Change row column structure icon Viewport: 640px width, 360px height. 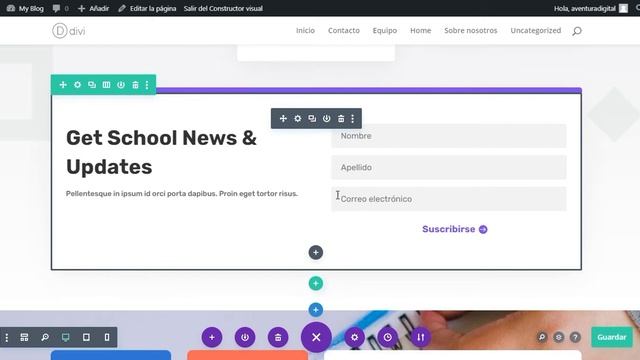point(106,84)
